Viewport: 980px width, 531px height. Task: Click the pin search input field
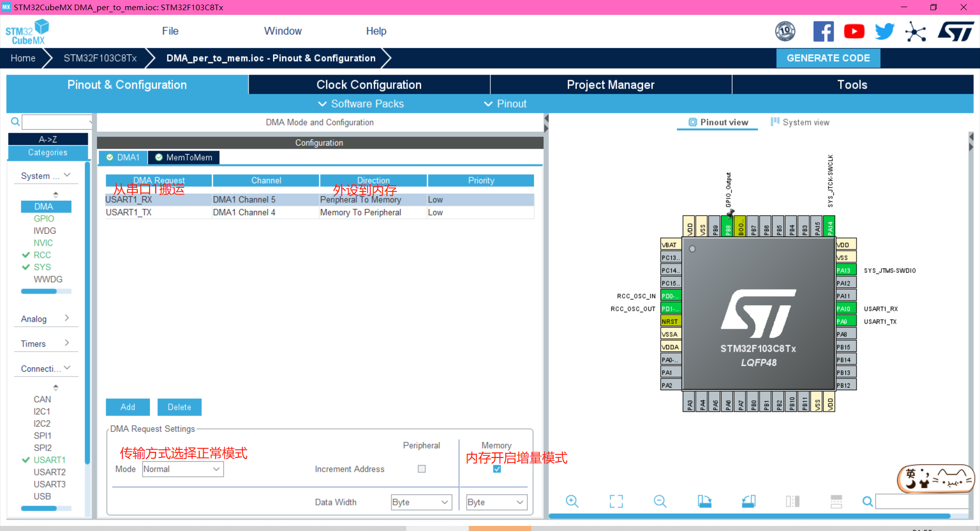coord(922,501)
